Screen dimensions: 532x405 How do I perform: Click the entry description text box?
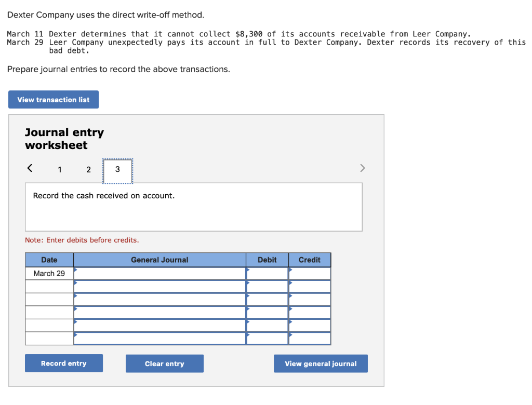(x=193, y=206)
